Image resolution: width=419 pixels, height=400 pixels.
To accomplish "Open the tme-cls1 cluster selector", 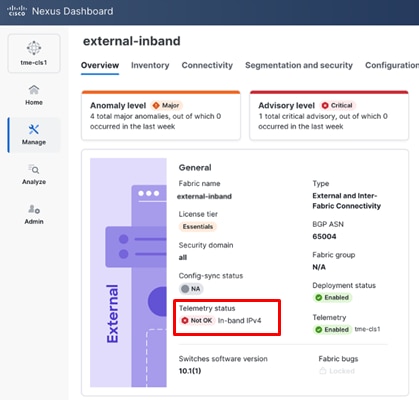I will [34, 53].
